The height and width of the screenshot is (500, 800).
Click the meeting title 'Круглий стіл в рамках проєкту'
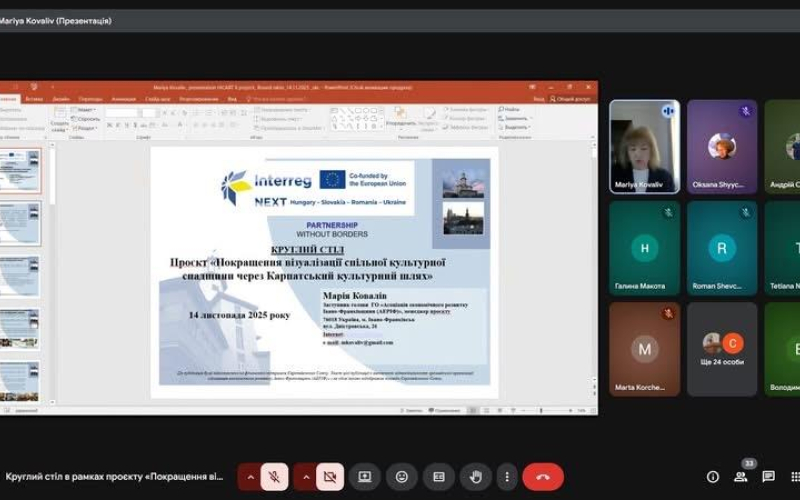[114, 477]
